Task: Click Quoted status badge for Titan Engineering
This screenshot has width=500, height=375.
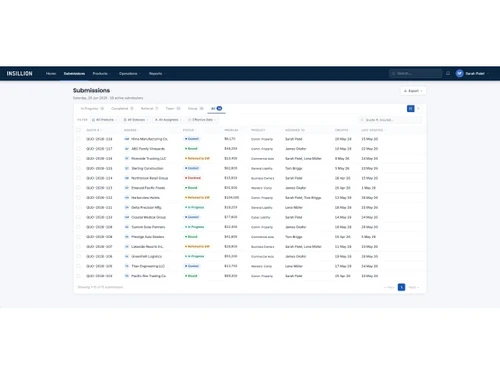Action: click(x=192, y=266)
